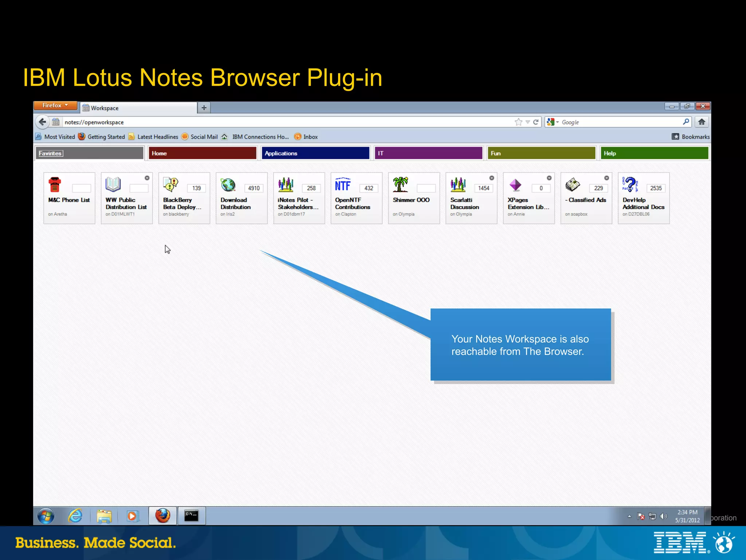The width and height of the screenshot is (746, 560).
Task: Open XPages Extension Lib diamond icon
Action: click(x=515, y=185)
